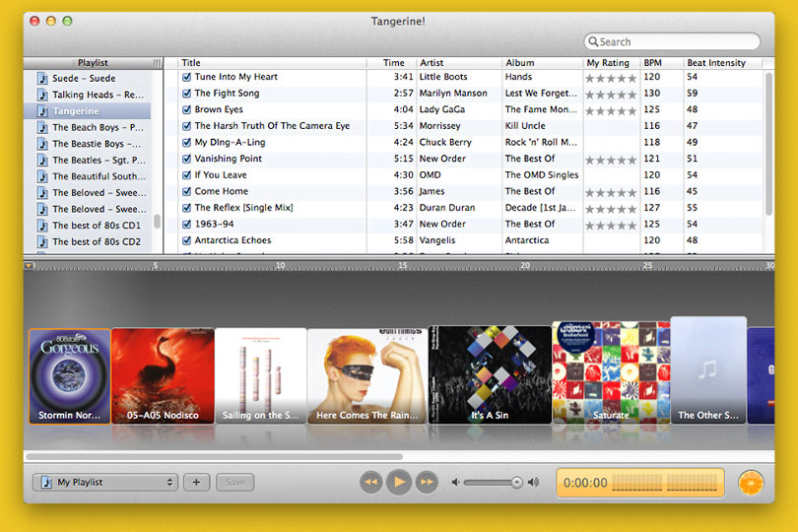Select album The OMD Singles cell
The width and height of the screenshot is (798, 532).
542,174
